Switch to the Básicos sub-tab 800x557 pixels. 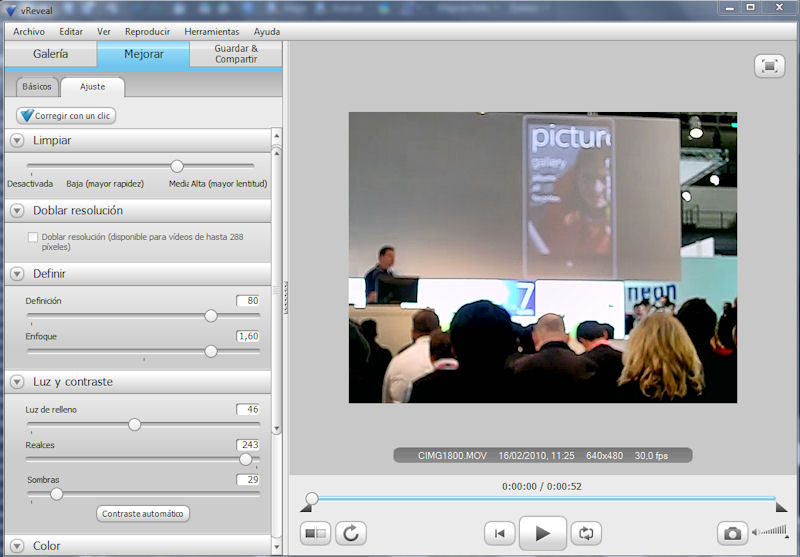pos(37,87)
